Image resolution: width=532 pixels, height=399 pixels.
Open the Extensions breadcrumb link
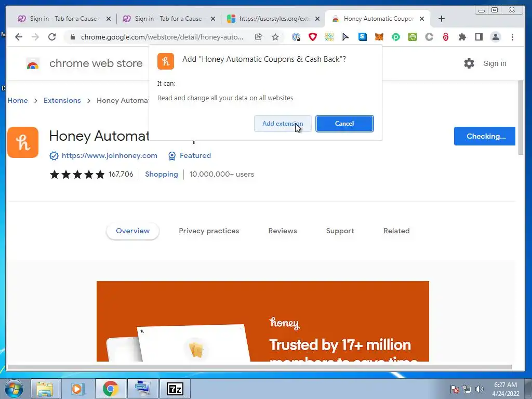point(62,100)
